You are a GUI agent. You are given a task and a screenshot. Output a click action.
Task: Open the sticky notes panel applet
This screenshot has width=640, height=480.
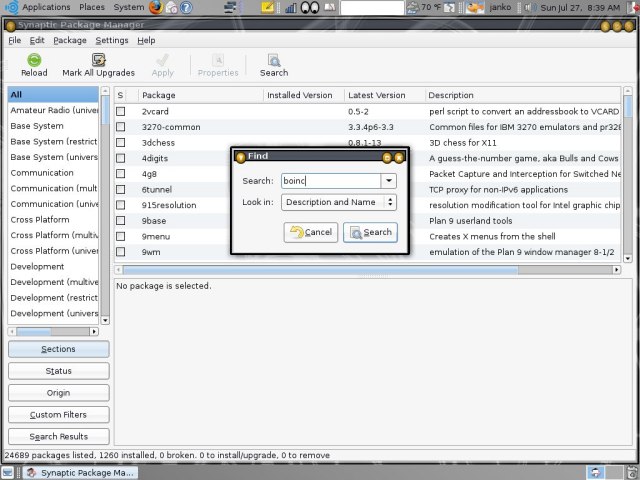[268, 7]
